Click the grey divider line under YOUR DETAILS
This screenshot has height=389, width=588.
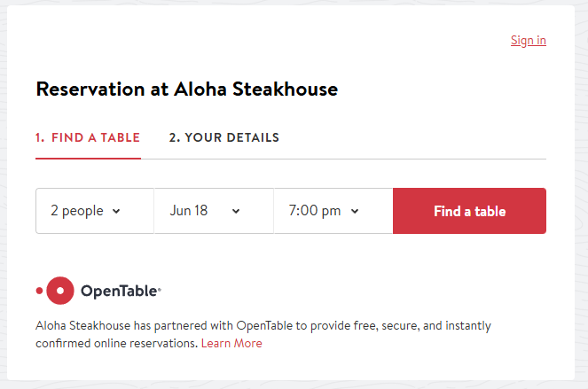coord(343,159)
